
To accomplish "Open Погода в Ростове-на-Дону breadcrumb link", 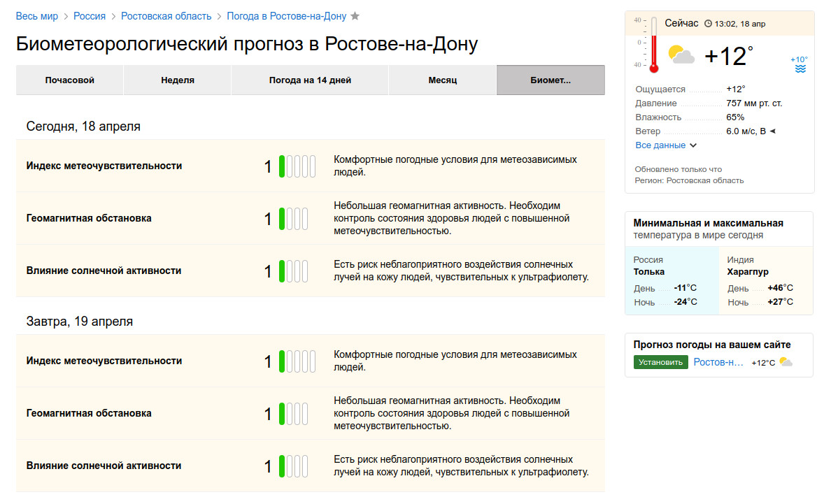I will [x=286, y=16].
